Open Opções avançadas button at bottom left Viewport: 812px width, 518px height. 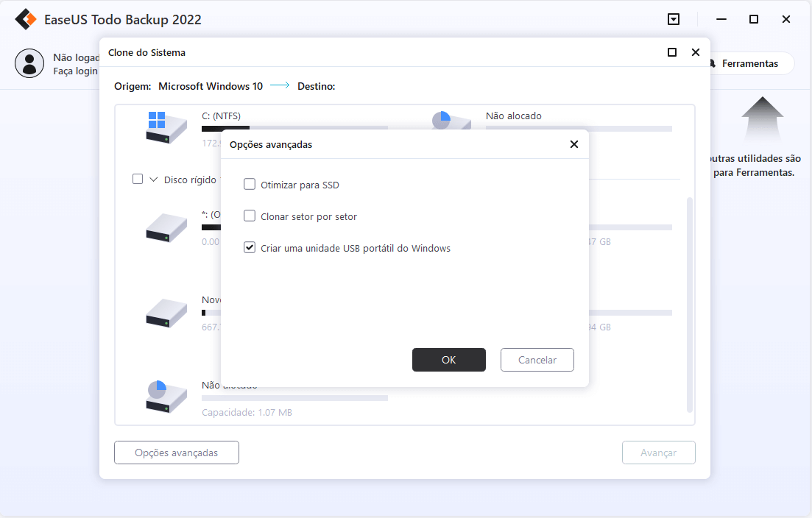[177, 453]
